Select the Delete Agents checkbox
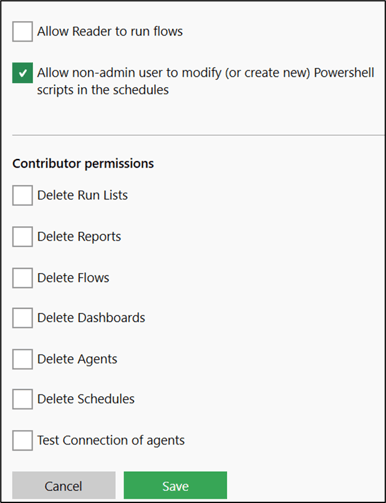This screenshot has width=386, height=503. [22, 359]
